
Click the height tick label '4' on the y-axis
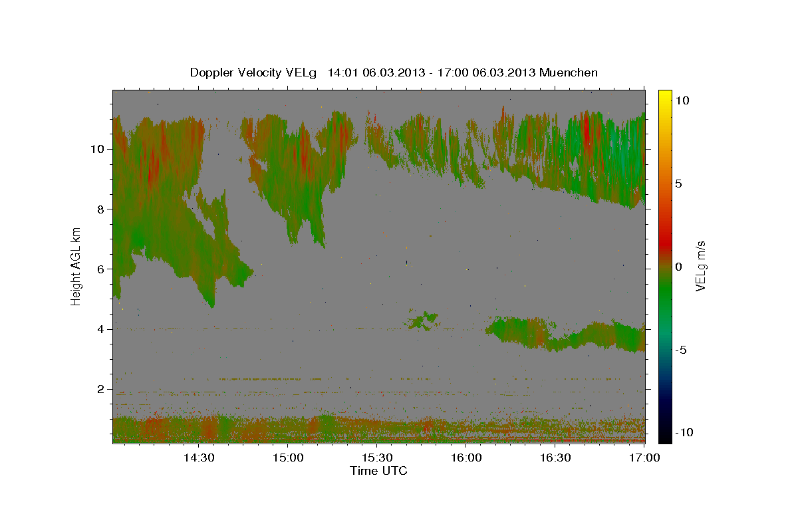point(102,329)
